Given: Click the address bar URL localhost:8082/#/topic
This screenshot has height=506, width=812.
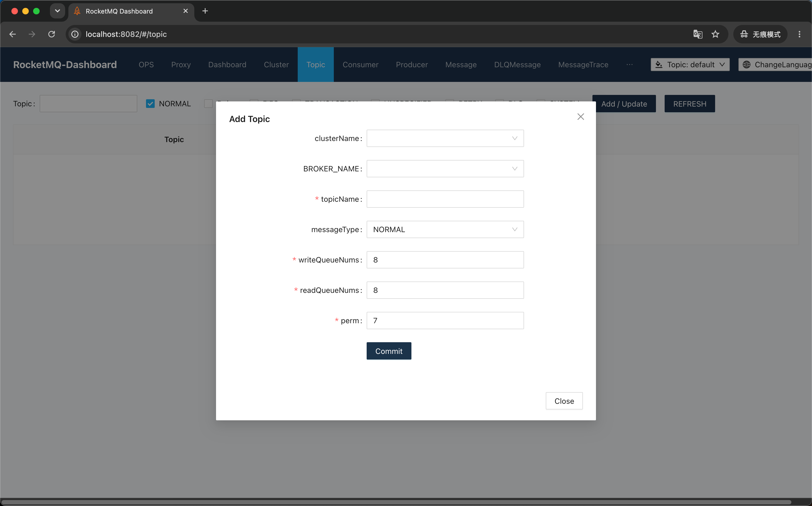Looking at the screenshot, I should tap(126, 34).
